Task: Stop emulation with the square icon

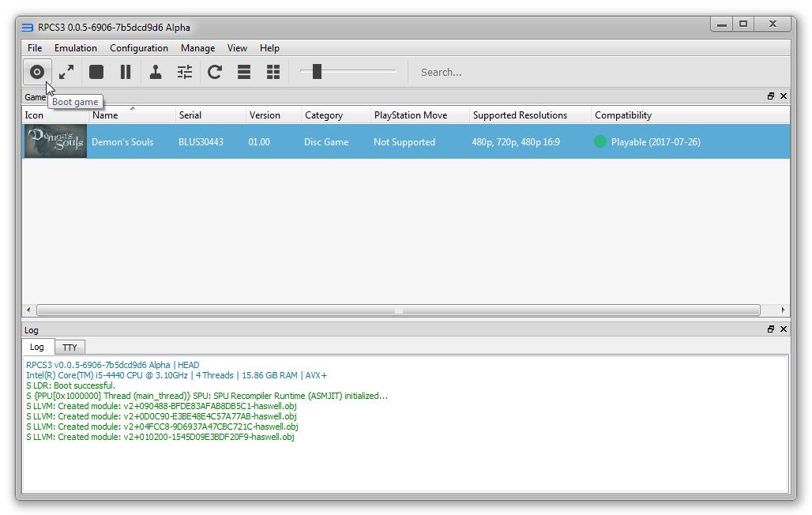Action: click(96, 72)
